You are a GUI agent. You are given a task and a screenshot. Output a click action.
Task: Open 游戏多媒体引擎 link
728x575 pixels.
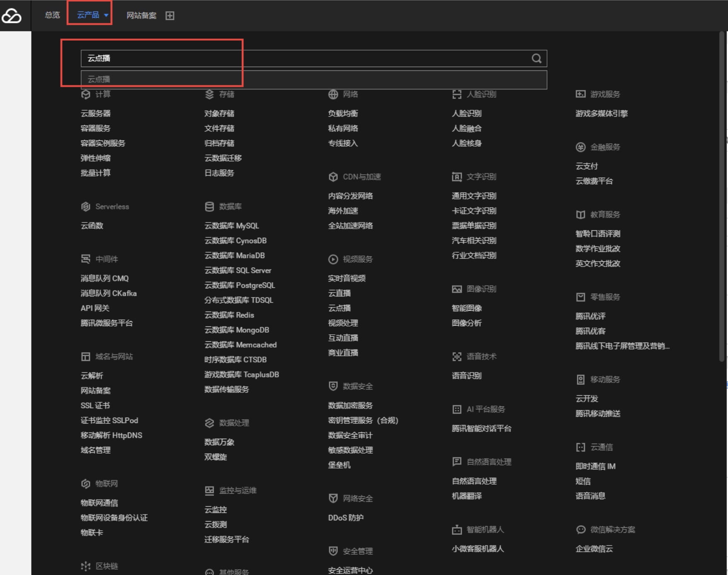[x=602, y=114]
